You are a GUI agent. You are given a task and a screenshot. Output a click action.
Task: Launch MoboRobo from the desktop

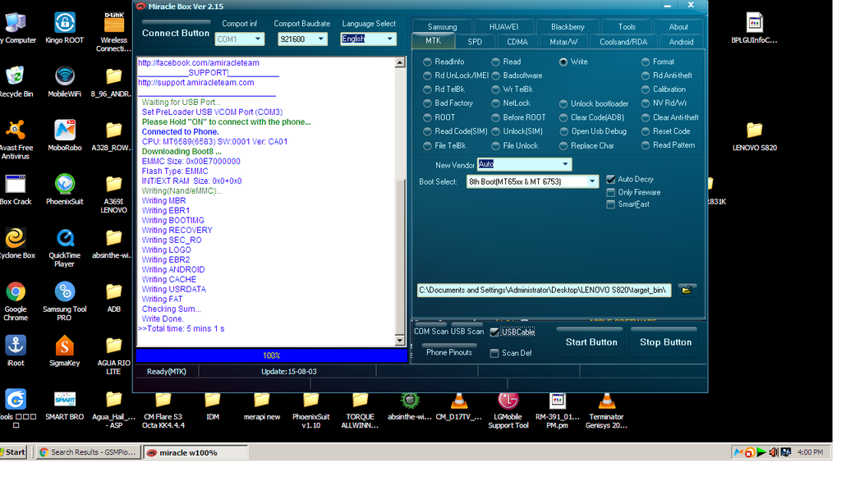coord(64,131)
